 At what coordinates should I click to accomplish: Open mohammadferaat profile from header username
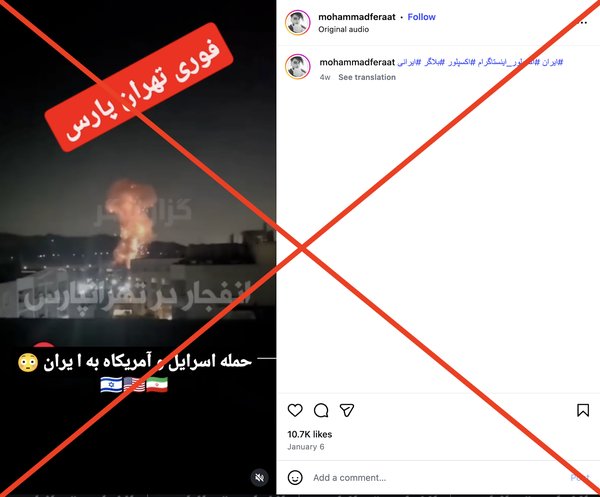(357, 17)
